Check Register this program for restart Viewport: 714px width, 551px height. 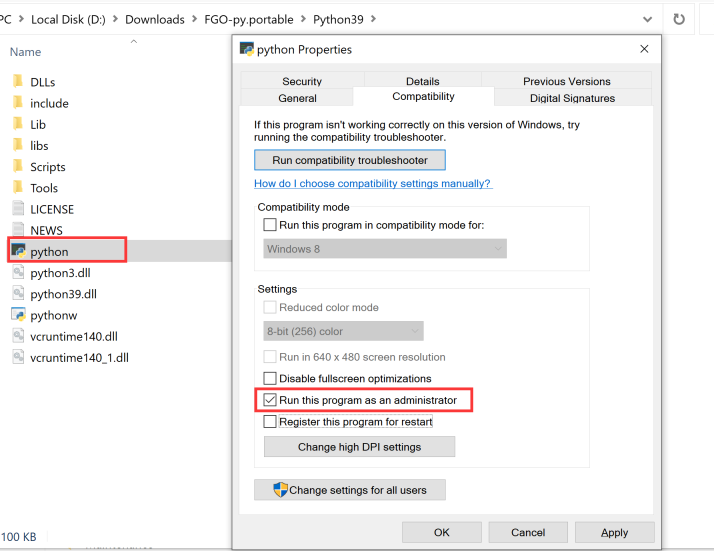point(270,421)
